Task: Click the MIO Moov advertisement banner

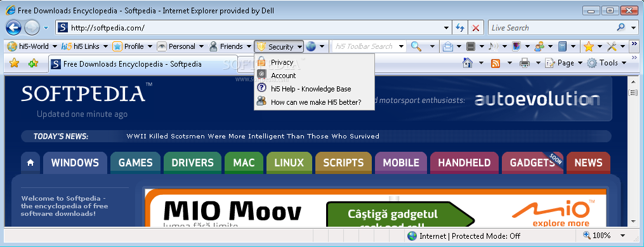Action: (x=376, y=208)
